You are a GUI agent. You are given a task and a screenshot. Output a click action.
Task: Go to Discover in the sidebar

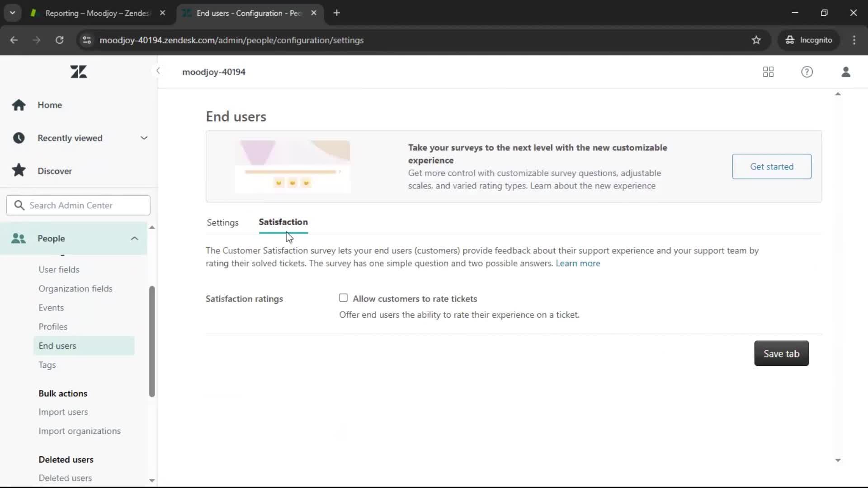[55, 171]
